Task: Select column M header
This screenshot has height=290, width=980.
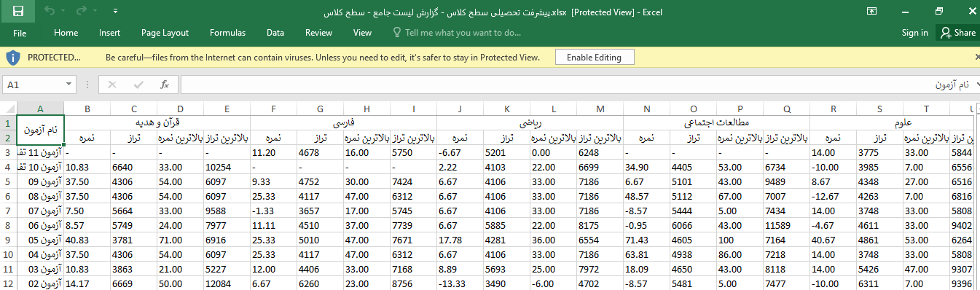Action: point(600,109)
